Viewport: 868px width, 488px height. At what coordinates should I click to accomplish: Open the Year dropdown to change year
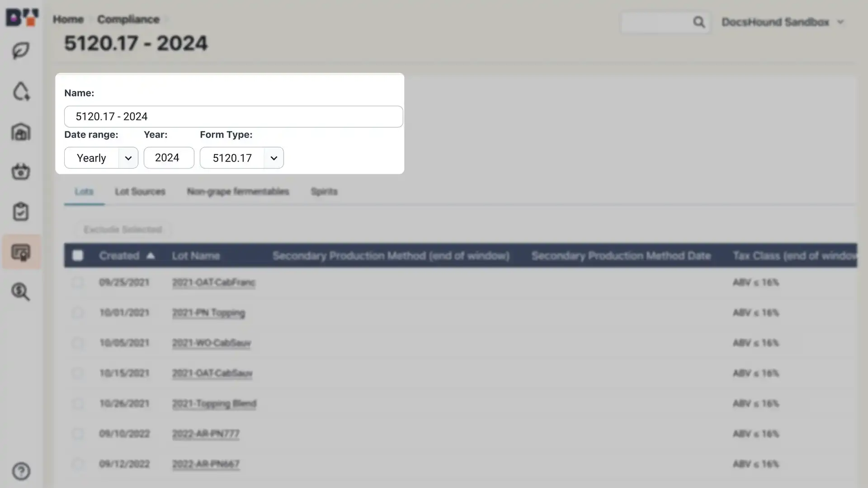168,157
